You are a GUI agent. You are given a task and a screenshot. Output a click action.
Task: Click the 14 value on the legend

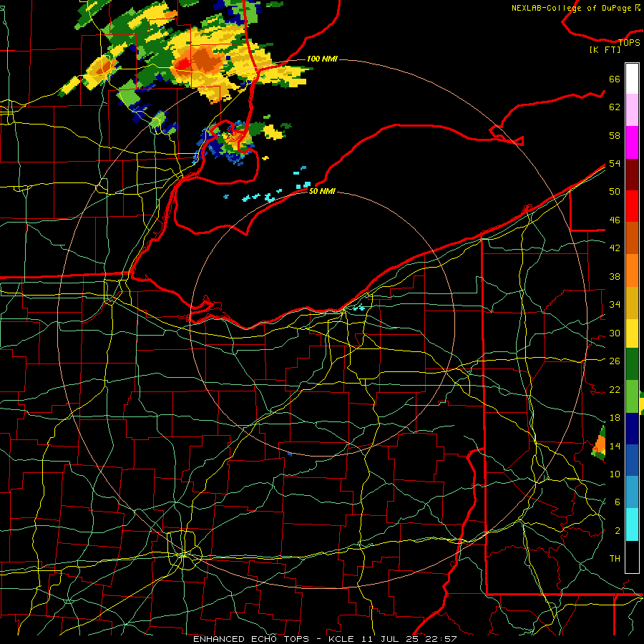pyautogui.click(x=615, y=446)
